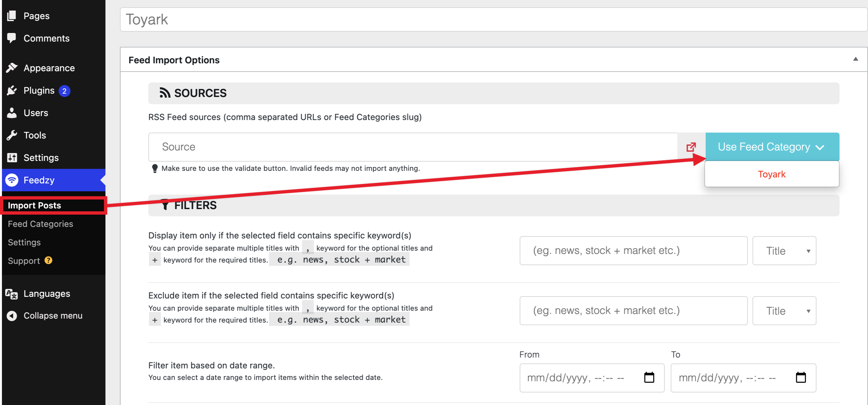Screen dimensions: 868x405
Task: Click the Collapse menu arrow icon
Action: pyautogui.click(x=12, y=316)
